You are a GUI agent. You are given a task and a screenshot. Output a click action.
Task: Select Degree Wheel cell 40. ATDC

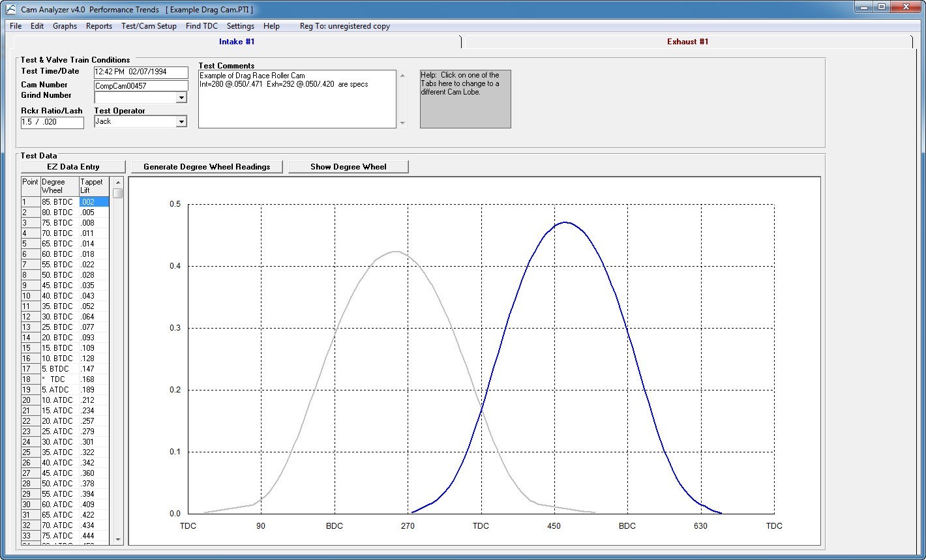(59, 463)
